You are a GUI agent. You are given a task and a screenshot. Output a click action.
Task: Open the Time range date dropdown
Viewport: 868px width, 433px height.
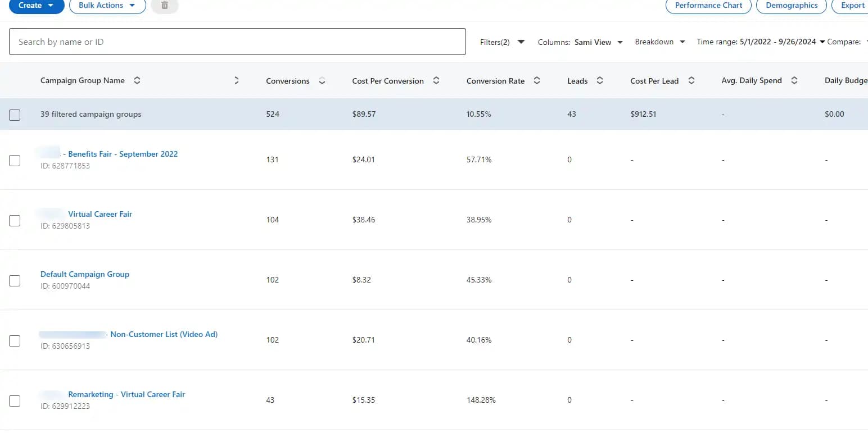[x=761, y=42]
